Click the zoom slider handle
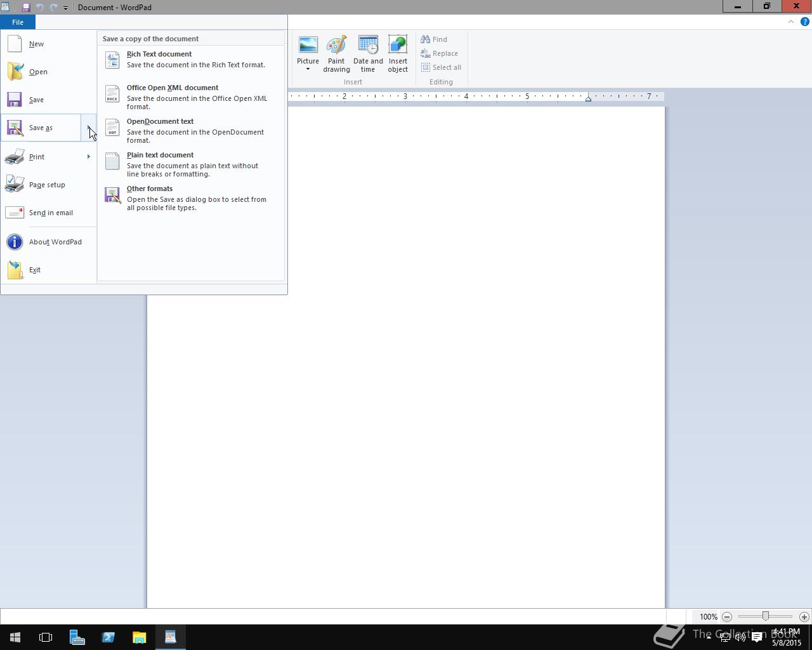Image resolution: width=812 pixels, height=650 pixels. point(766,616)
